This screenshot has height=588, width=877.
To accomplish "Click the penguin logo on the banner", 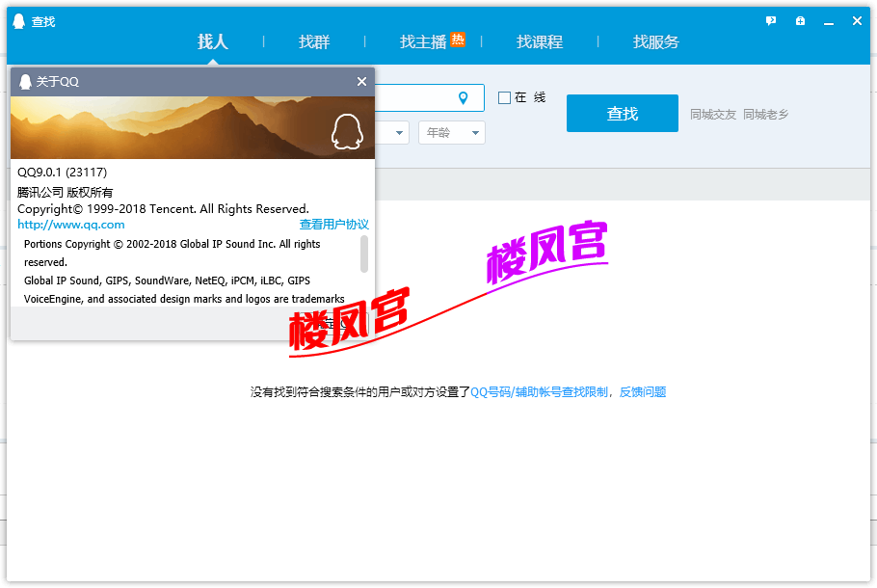I will [347, 131].
